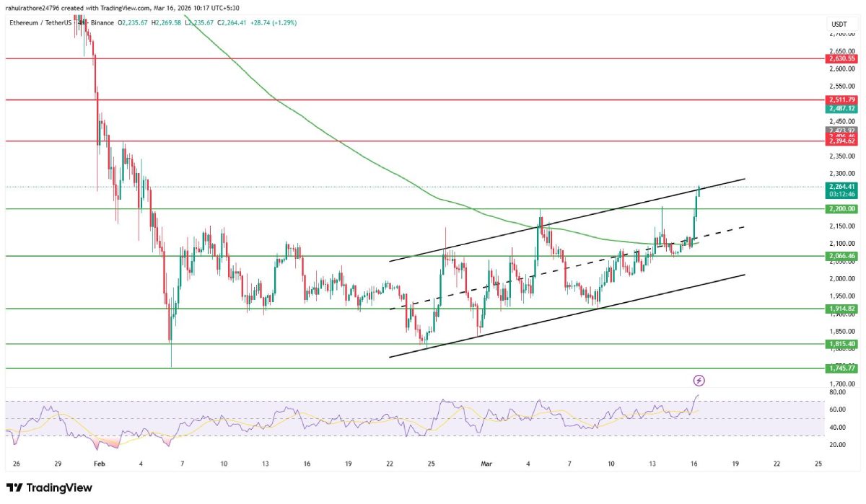The width and height of the screenshot is (866, 504).
Task: Click the red 2,630.55 price label
Action: coord(841,58)
